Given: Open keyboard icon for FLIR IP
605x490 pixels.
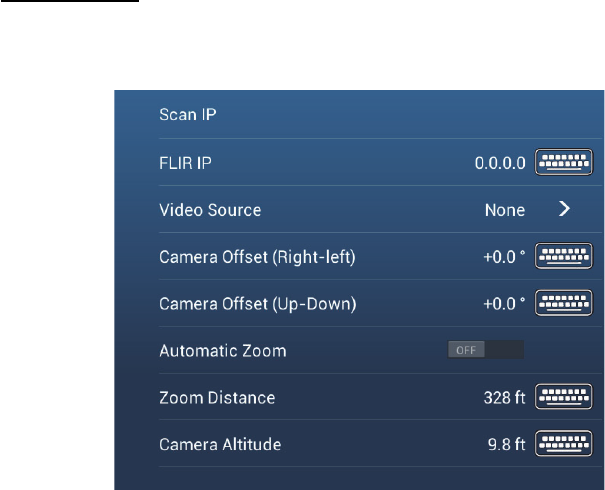Looking at the screenshot, I should (564, 162).
